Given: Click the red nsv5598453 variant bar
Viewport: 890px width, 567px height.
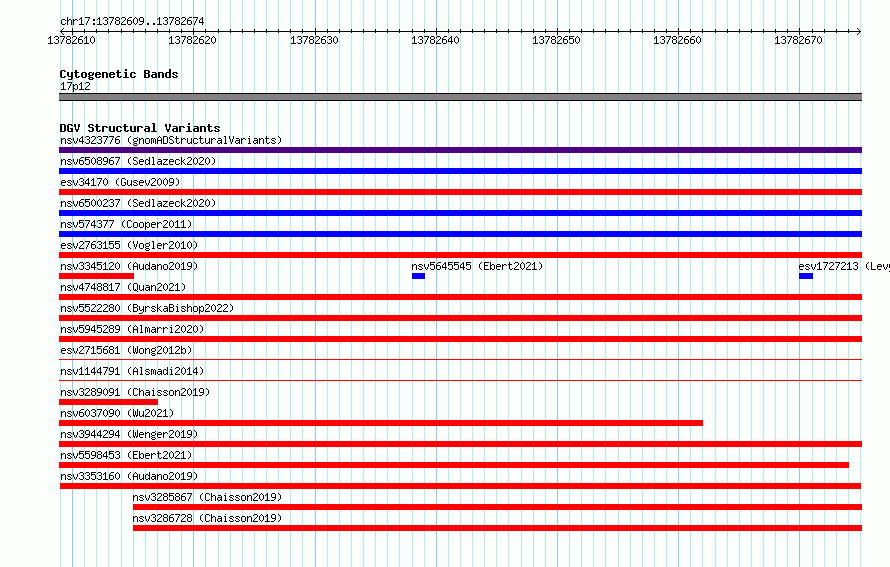Looking at the screenshot, I should pos(454,465).
